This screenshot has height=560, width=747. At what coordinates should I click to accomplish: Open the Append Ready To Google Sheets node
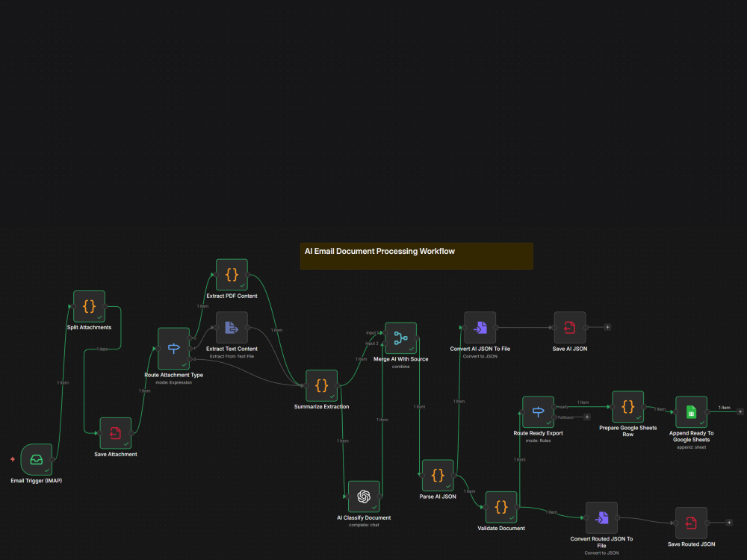[x=691, y=412]
